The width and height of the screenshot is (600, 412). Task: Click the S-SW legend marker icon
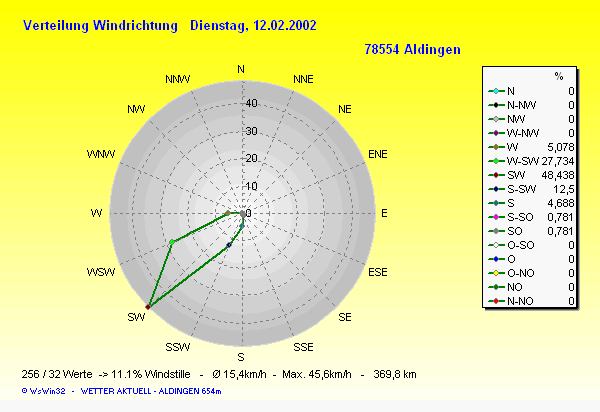[497, 188]
